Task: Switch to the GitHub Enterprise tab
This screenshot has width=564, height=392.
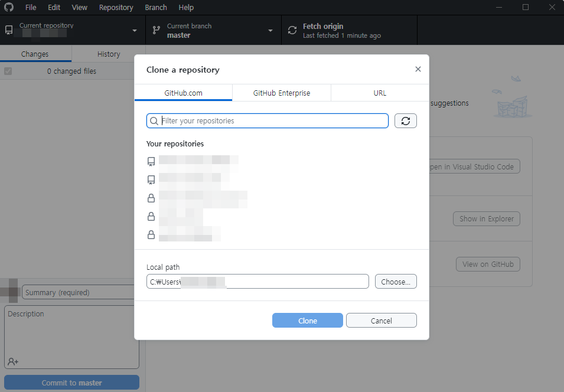Action: point(282,93)
